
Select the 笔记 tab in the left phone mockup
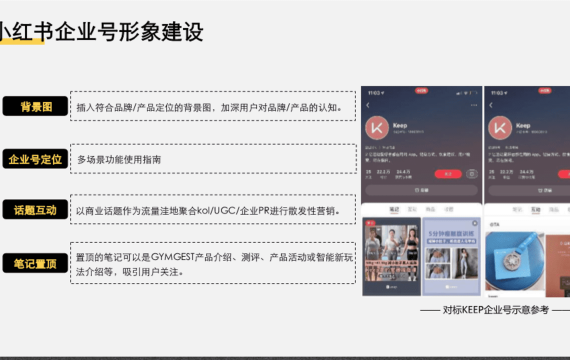point(394,209)
